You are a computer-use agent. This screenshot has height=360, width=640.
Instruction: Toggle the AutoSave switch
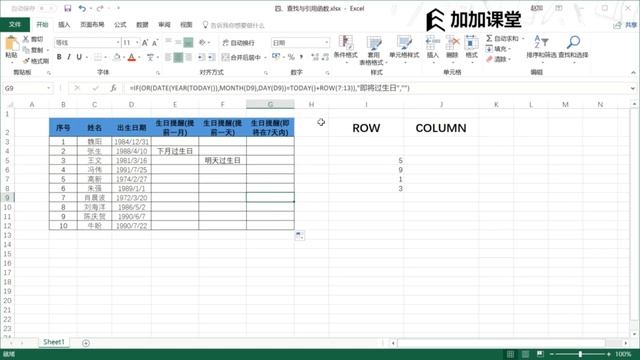(x=46, y=8)
